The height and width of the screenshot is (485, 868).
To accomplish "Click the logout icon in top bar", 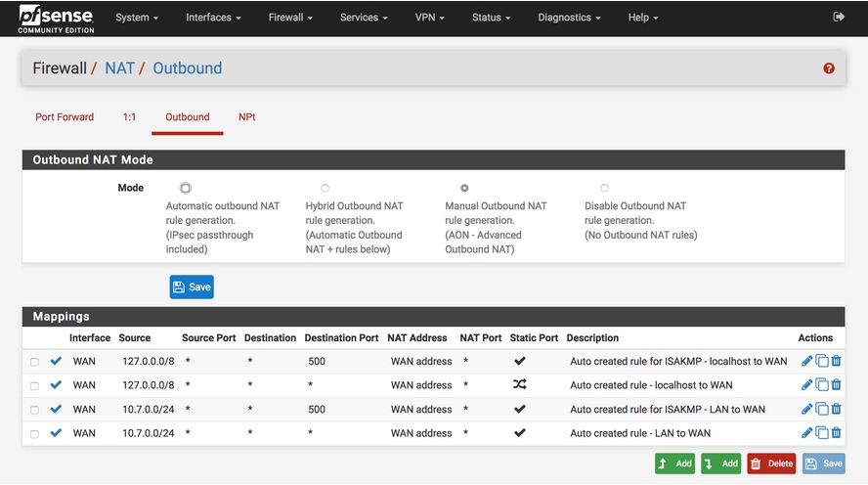I will click(x=838, y=18).
